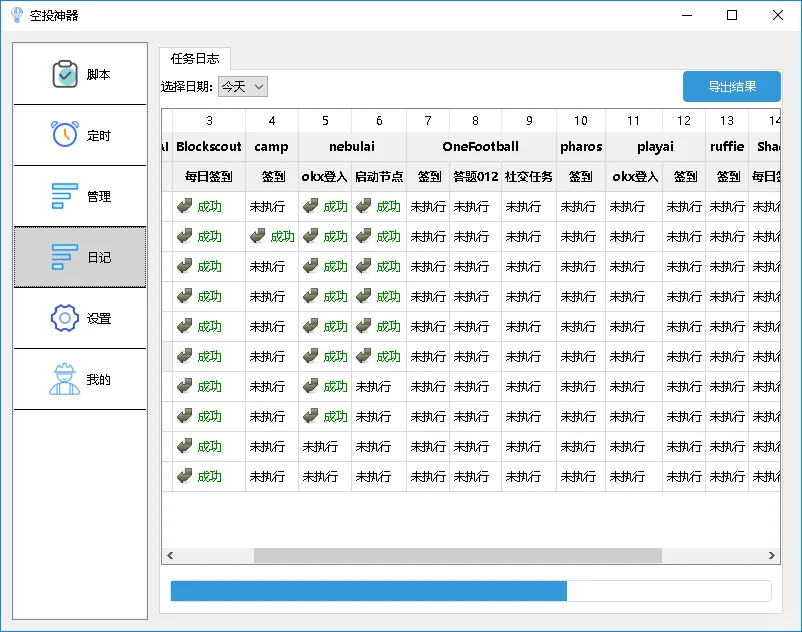This screenshot has height=632, width=802.
Task: Click the horizontal scrollbar left arrow
Action: tap(170, 555)
